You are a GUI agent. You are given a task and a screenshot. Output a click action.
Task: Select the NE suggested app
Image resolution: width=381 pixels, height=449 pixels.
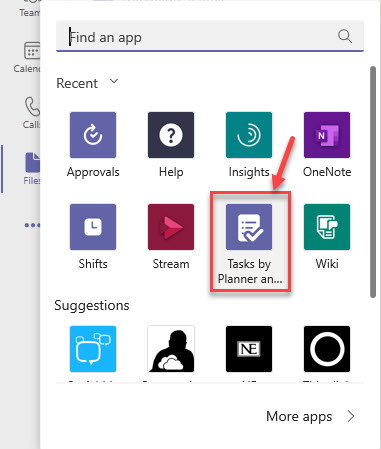[249, 349]
